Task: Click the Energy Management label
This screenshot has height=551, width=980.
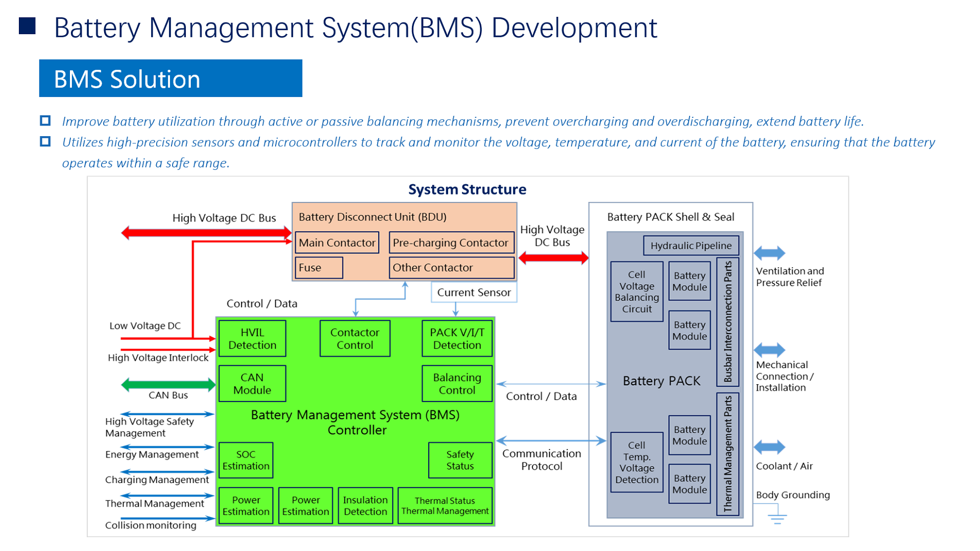Action: (x=152, y=455)
